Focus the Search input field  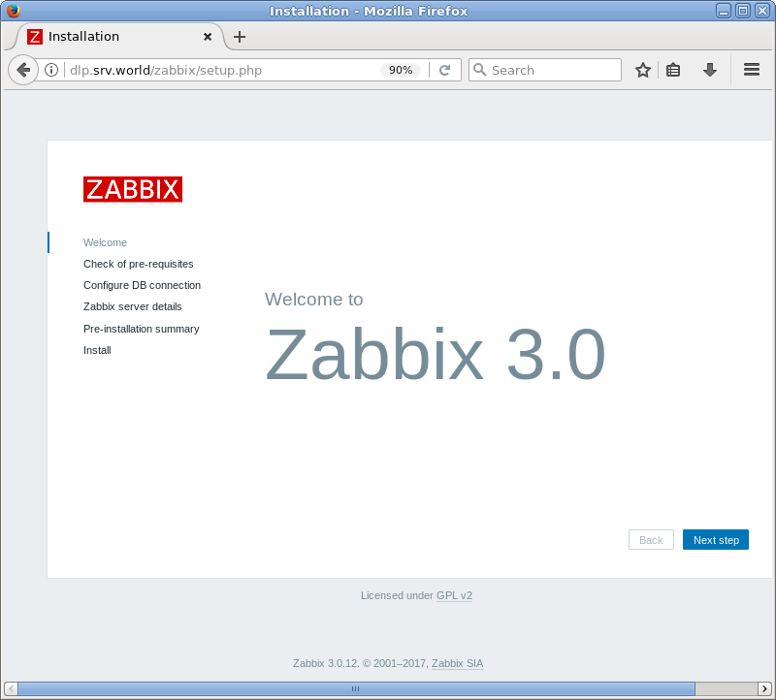point(545,70)
